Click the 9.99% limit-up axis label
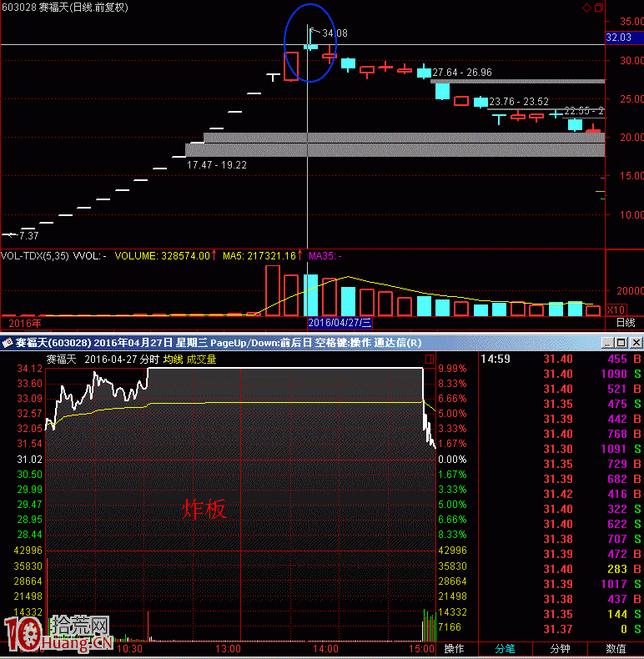644x659 pixels. [452, 369]
